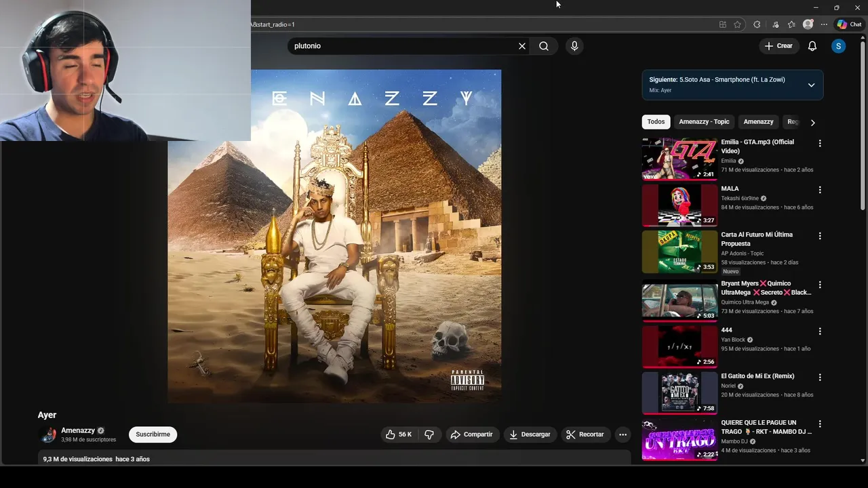
Task: Open the Crear menu
Action: coord(778,46)
